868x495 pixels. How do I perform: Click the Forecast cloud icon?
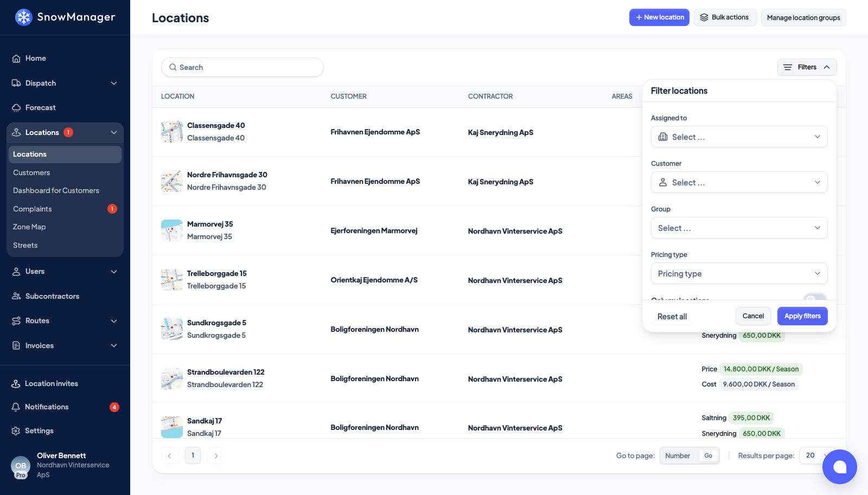click(x=16, y=107)
